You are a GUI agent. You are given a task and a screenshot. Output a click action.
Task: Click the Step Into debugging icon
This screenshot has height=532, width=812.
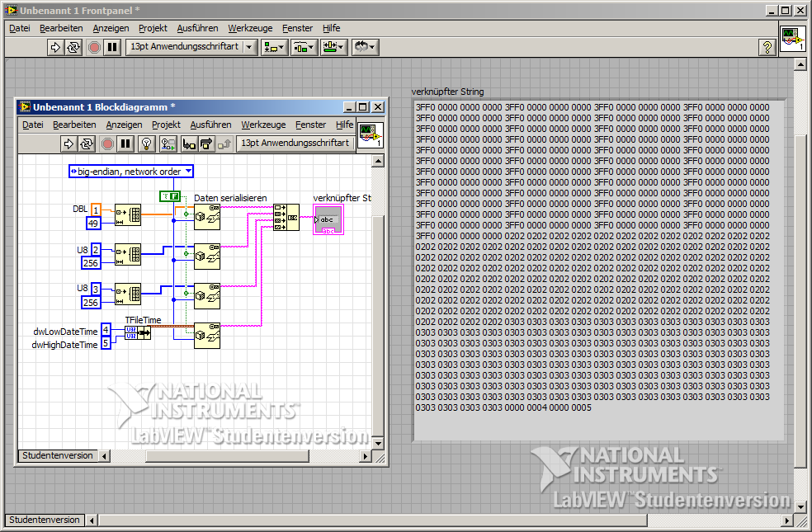coord(189,144)
